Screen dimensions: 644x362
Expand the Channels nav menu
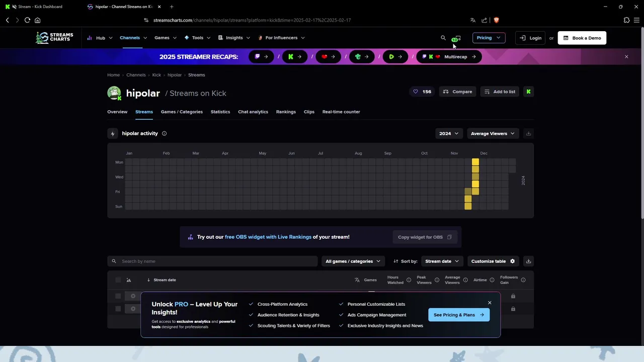click(x=133, y=38)
